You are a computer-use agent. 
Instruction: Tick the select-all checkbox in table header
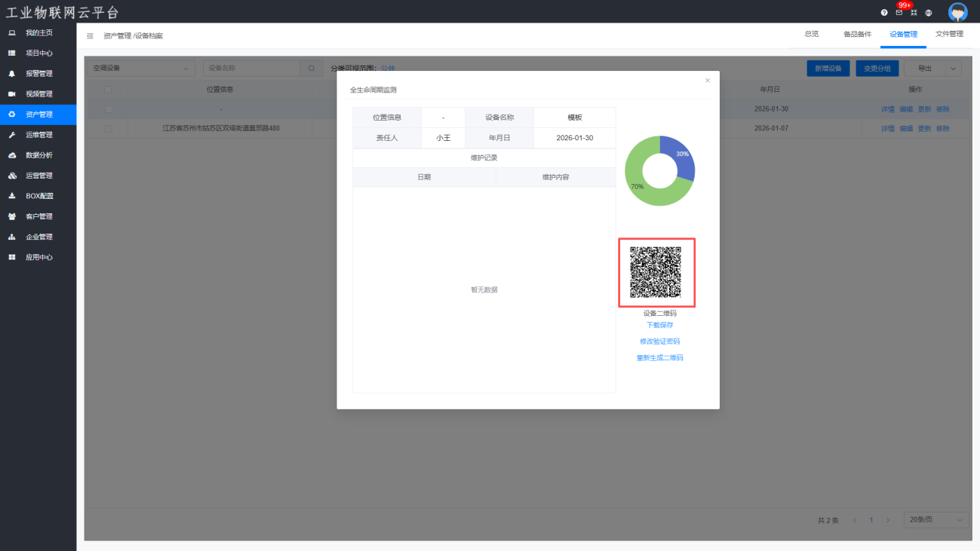click(108, 90)
